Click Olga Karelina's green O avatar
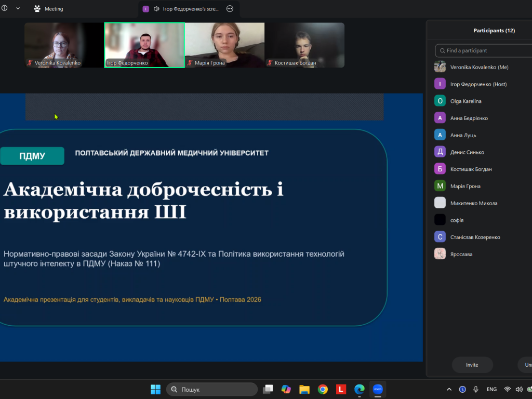The height and width of the screenshot is (399, 532). pos(440,101)
